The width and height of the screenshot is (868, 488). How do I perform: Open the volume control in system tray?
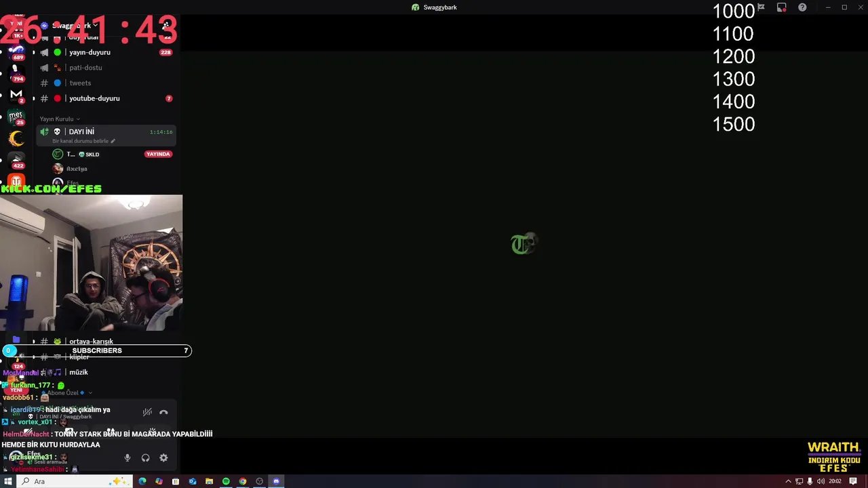click(x=821, y=481)
